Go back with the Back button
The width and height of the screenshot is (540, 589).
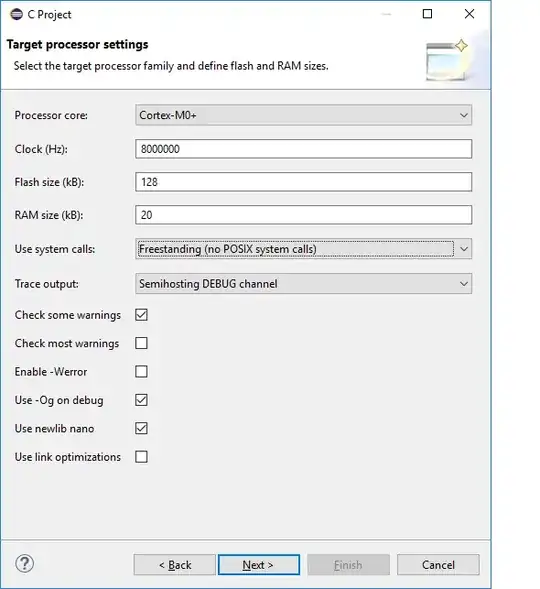point(175,565)
